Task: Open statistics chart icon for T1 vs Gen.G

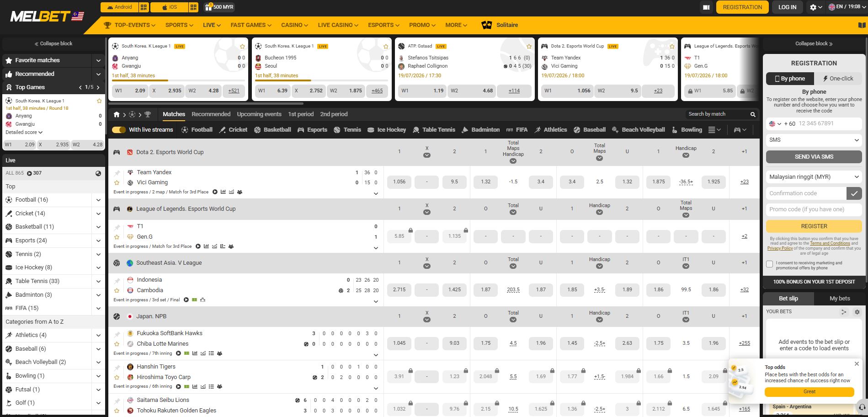Action: [206, 246]
